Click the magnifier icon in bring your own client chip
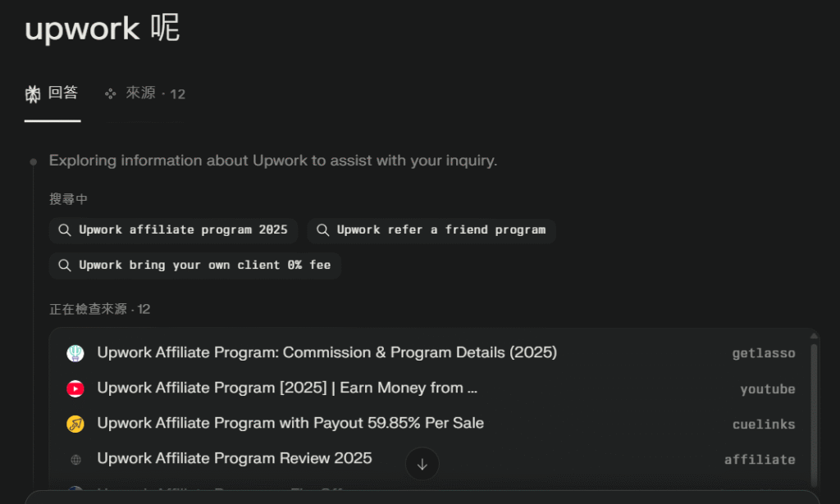This screenshot has height=504, width=840. (65, 266)
